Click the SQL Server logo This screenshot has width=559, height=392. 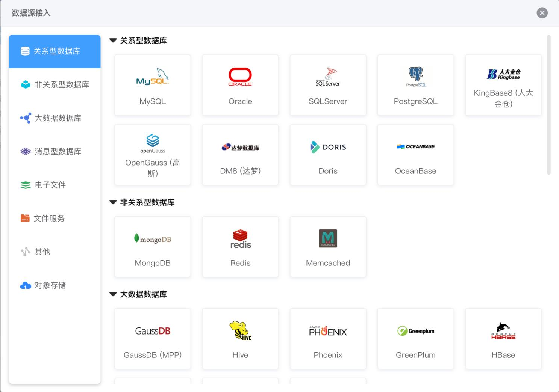click(x=328, y=77)
